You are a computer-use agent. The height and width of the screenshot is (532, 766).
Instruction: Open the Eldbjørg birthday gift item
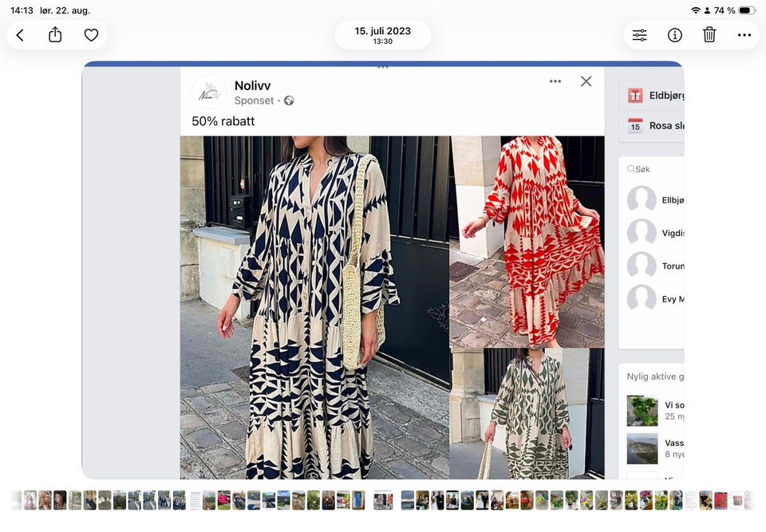652,96
